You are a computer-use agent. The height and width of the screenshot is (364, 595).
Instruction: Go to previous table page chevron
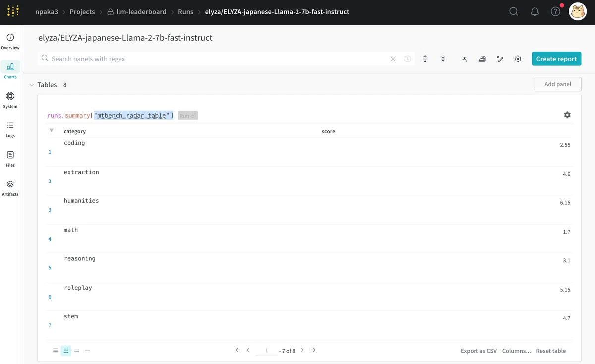pos(248,350)
